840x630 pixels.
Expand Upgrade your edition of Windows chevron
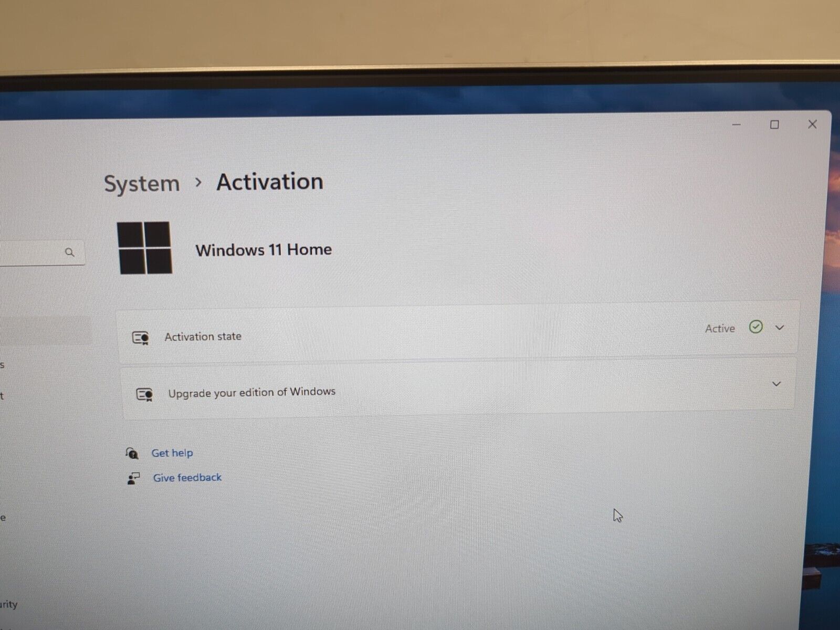[776, 384]
